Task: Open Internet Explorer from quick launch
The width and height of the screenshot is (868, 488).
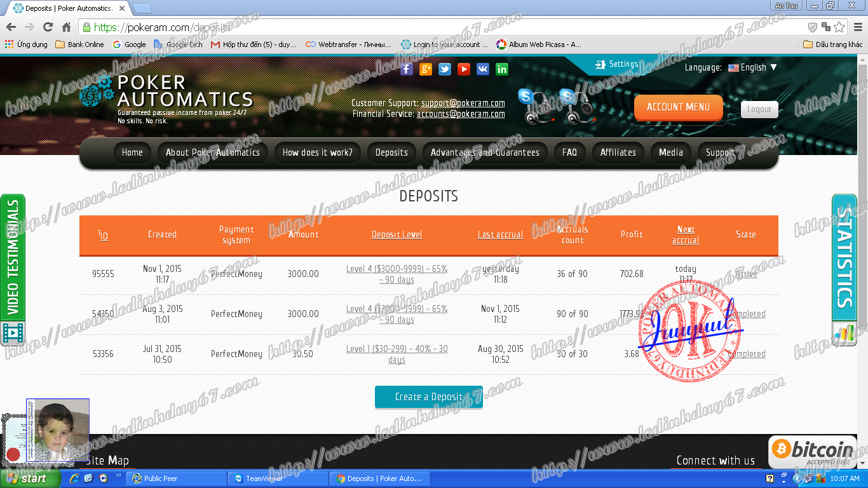Action: pyautogui.click(x=74, y=478)
